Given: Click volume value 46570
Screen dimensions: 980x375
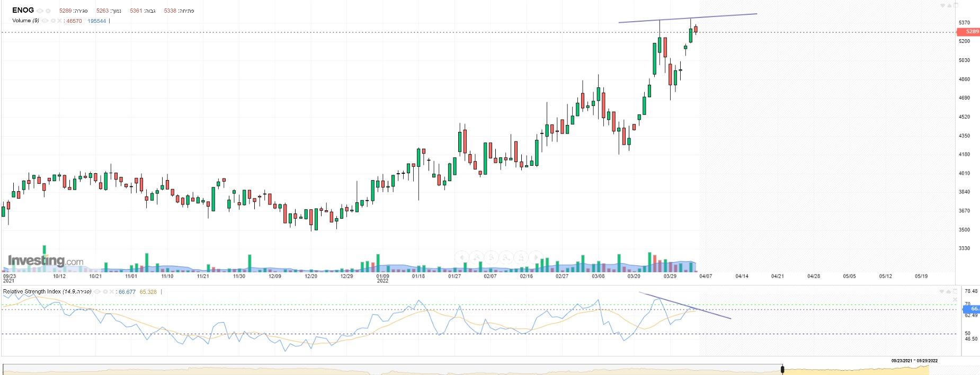Looking at the screenshot, I should tap(74, 21).
